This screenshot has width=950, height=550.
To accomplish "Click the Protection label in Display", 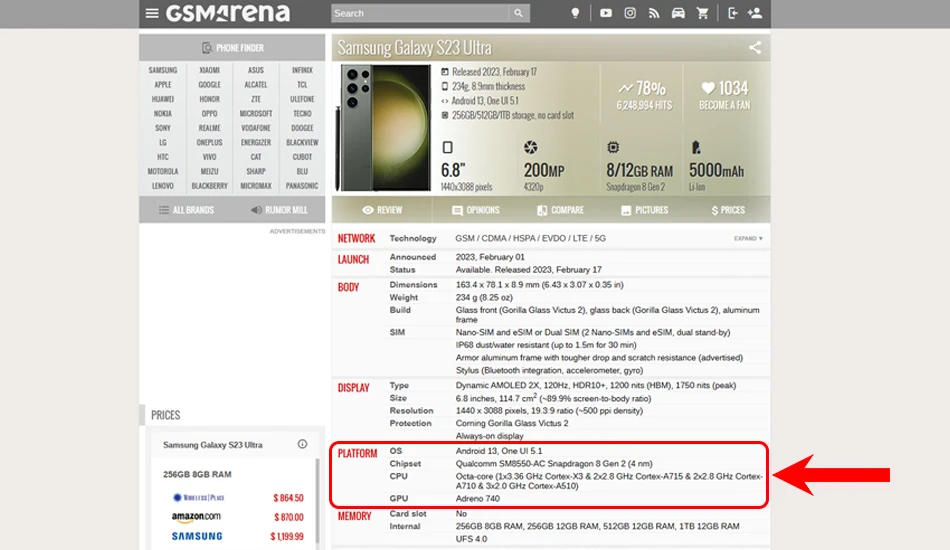I will 410,423.
